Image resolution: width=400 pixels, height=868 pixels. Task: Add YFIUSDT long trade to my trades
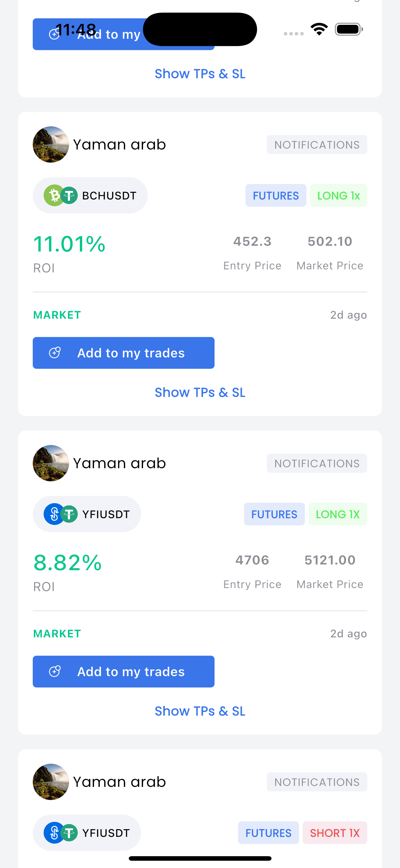(123, 672)
